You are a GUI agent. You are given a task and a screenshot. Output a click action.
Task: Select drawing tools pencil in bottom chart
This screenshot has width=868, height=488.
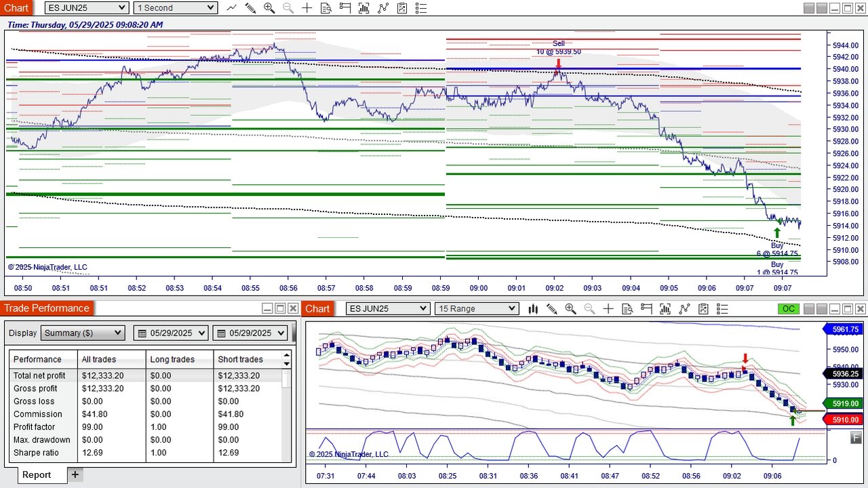(x=551, y=308)
